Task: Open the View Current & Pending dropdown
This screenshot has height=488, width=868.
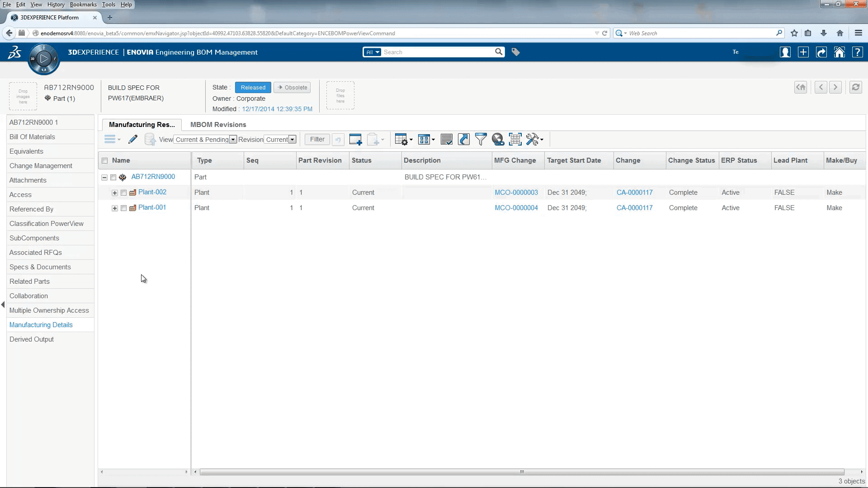Action: (205, 140)
